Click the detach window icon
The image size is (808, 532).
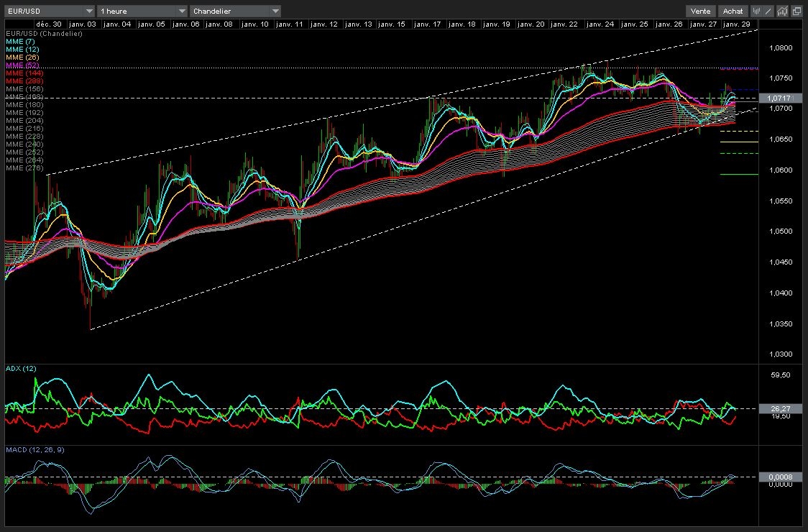[796, 11]
